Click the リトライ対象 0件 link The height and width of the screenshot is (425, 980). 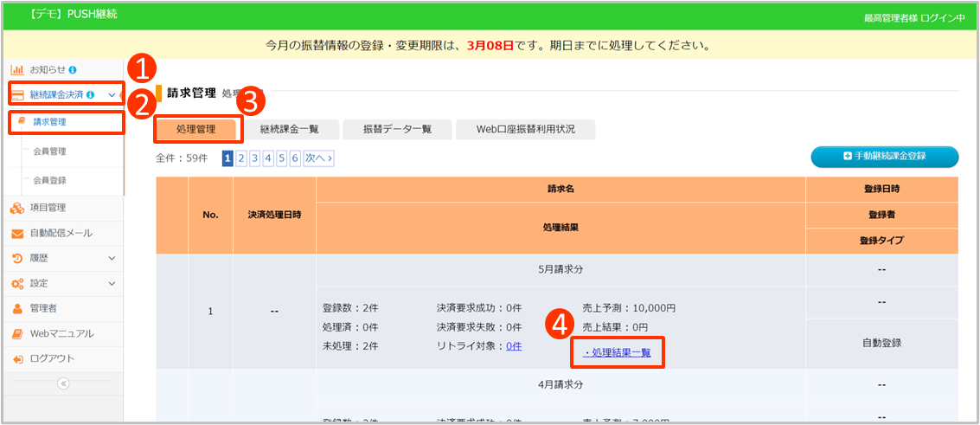pyautogui.click(x=514, y=346)
